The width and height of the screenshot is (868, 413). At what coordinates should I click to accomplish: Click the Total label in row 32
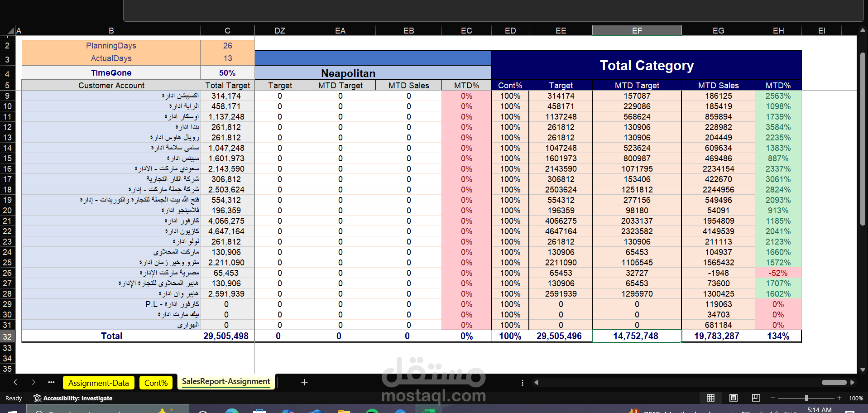click(x=111, y=336)
